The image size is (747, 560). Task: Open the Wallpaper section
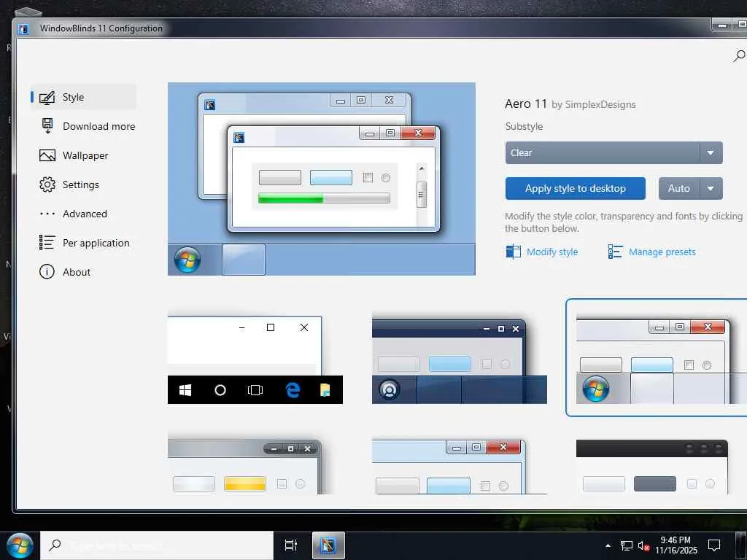(83, 155)
